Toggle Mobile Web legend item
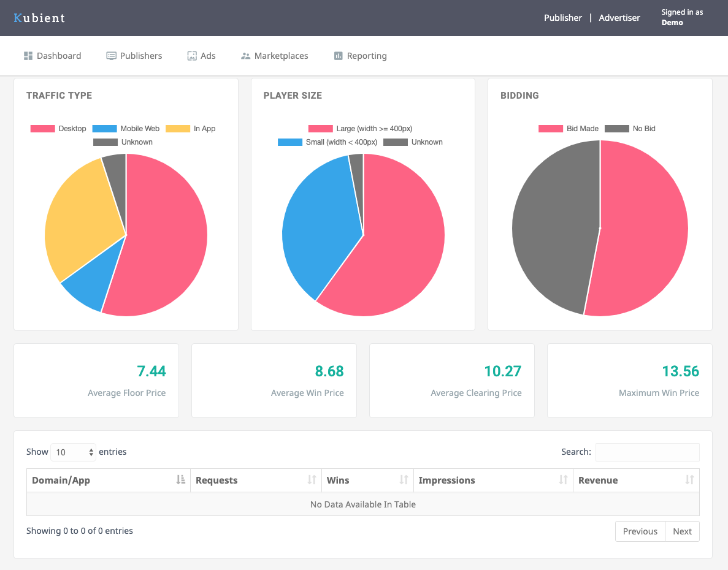728x570 pixels. 126,129
